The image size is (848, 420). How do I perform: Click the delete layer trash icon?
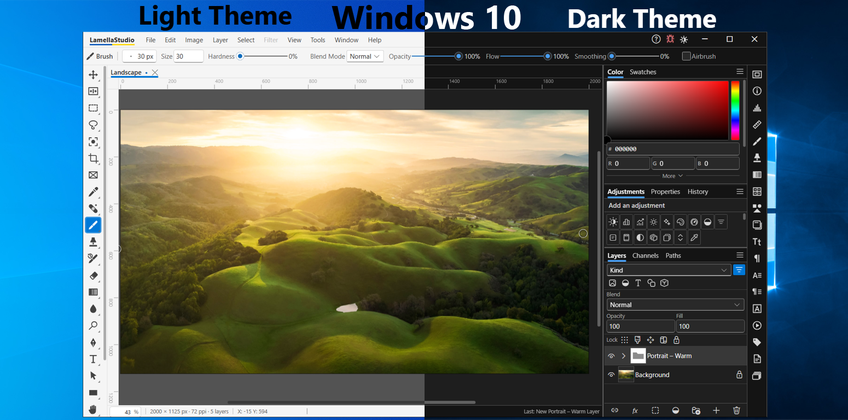[x=736, y=411]
